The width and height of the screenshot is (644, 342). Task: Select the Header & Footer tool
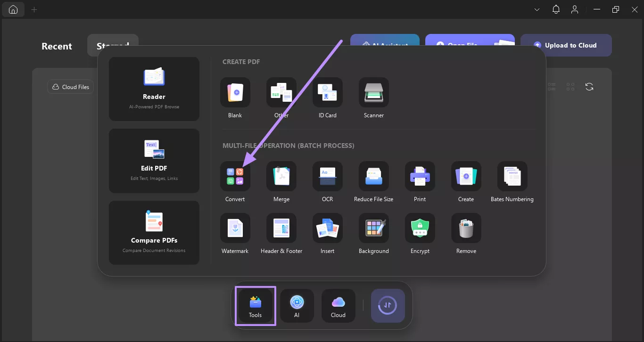pyautogui.click(x=281, y=233)
